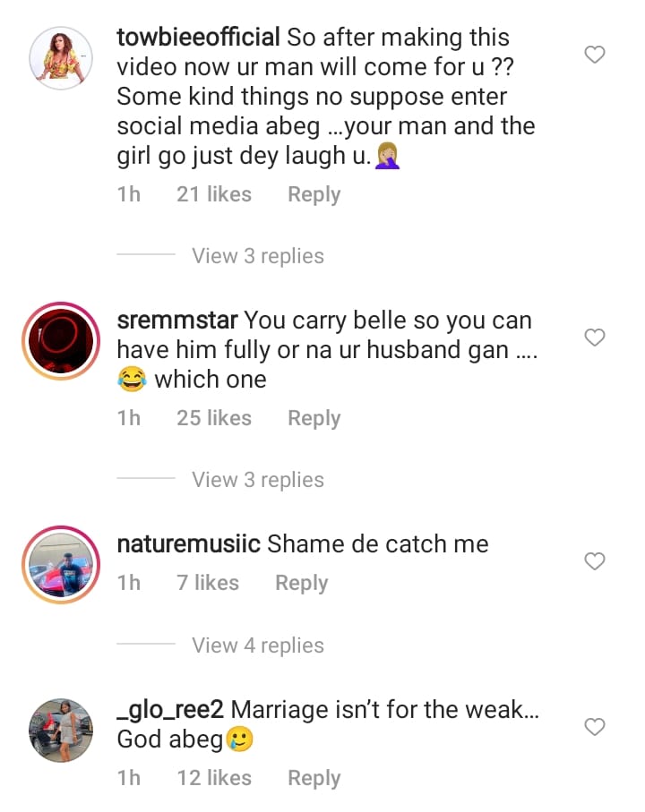The height and width of the screenshot is (812, 645).
Task: Open _glo_ree2's profile picture
Action: (62, 731)
